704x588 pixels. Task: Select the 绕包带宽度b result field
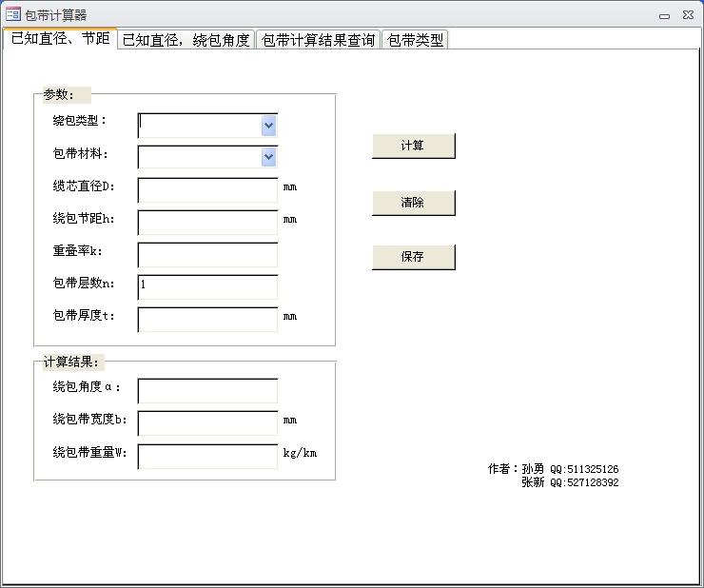pos(207,422)
